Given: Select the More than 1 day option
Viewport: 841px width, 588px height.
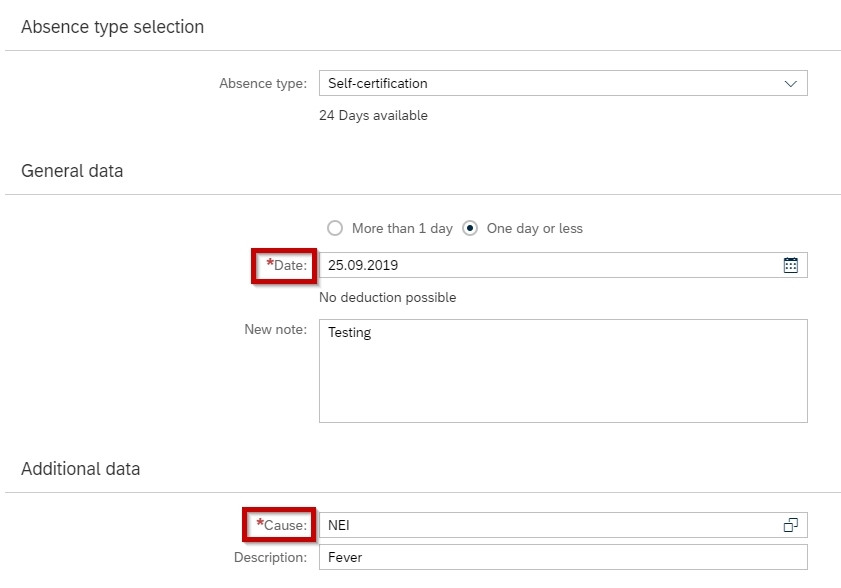Looking at the screenshot, I should point(390,229).
